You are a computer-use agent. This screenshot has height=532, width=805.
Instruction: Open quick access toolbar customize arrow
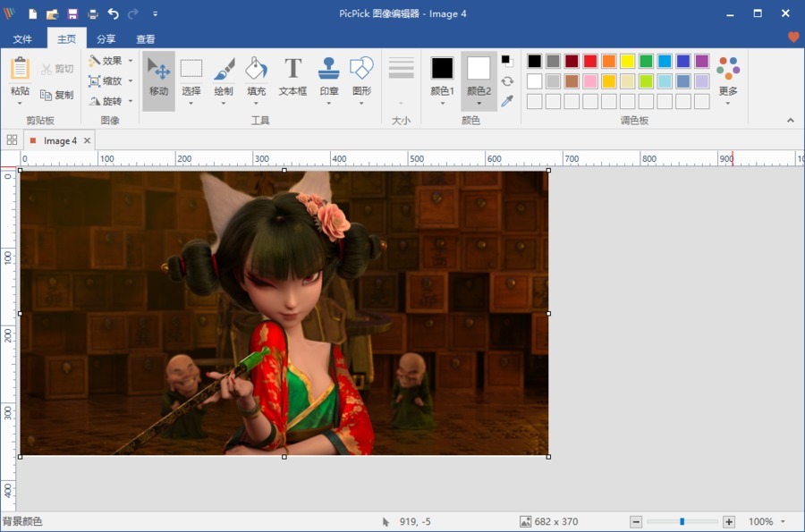(155, 13)
